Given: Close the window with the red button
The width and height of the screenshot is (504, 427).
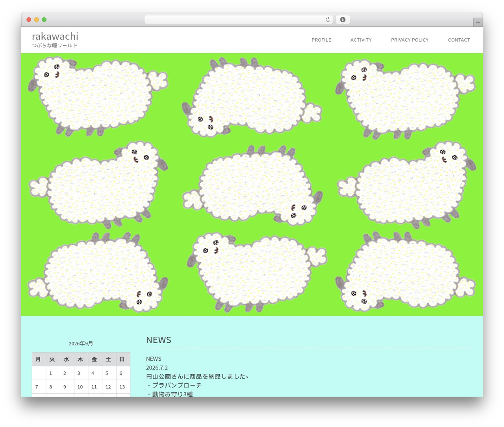Looking at the screenshot, I should coord(29,20).
